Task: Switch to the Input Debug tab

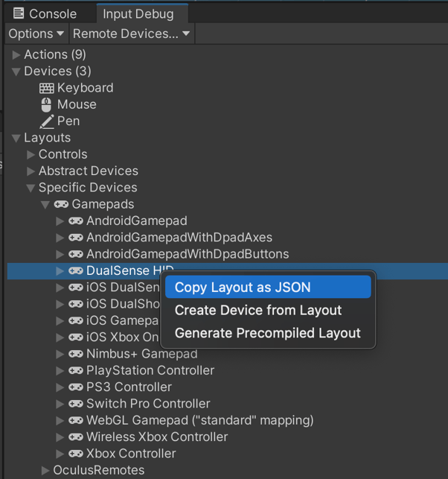Action: (x=138, y=13)
